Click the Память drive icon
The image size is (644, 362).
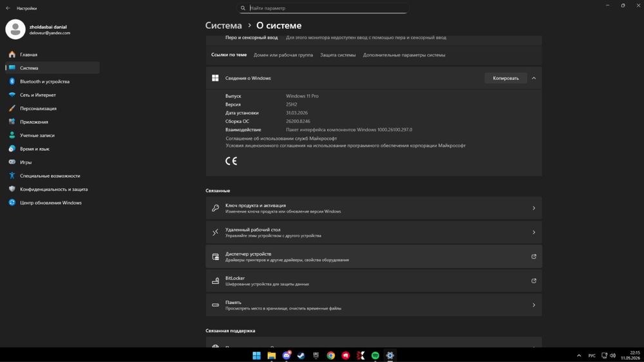coord(215,305)
